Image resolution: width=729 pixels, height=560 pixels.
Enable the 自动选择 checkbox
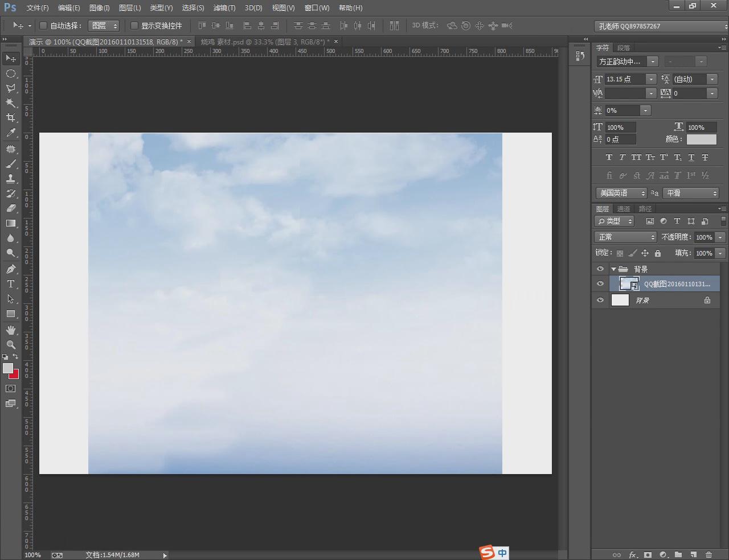pos(43,26)
